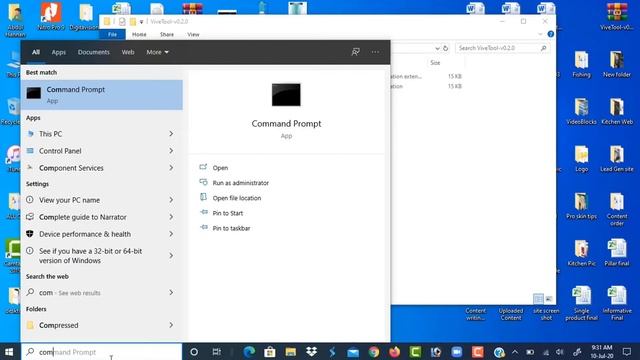Choose Pin to Start

click(x=227, y=213)
